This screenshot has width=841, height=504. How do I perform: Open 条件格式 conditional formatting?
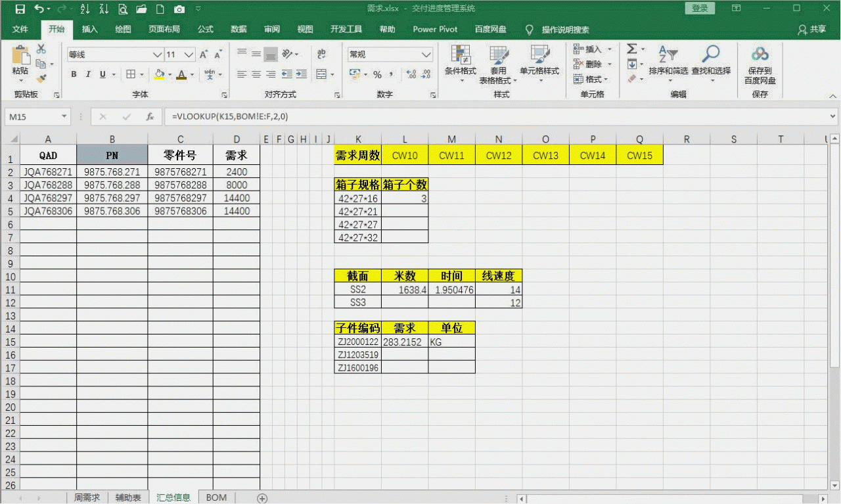pos(461,64)
